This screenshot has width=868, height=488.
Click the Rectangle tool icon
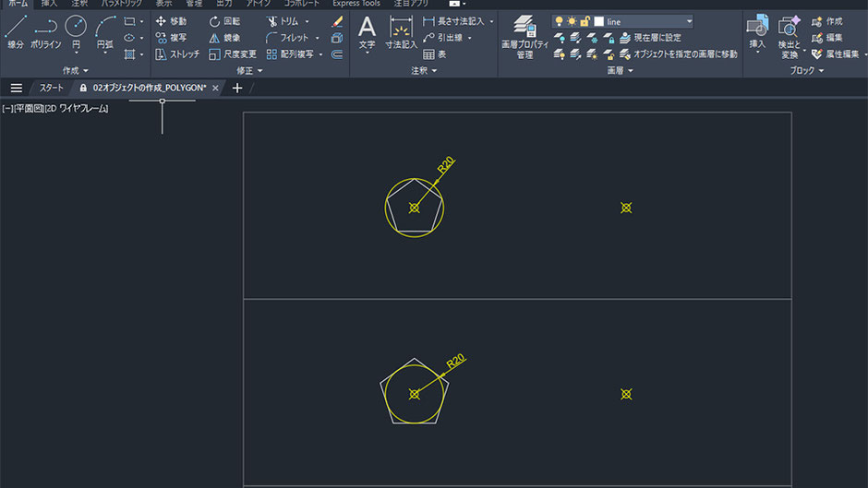coord(129,21)
